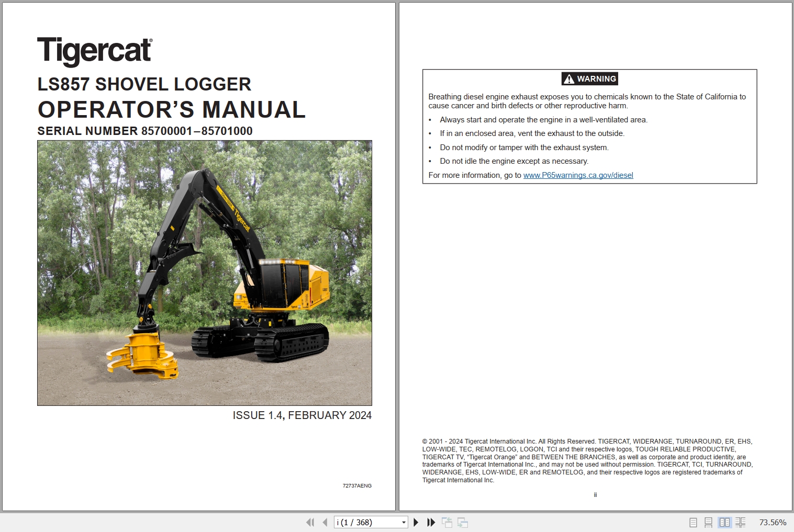Toggle the highlighted facing pages view
794x532 pixels.
tap(725, 522)
